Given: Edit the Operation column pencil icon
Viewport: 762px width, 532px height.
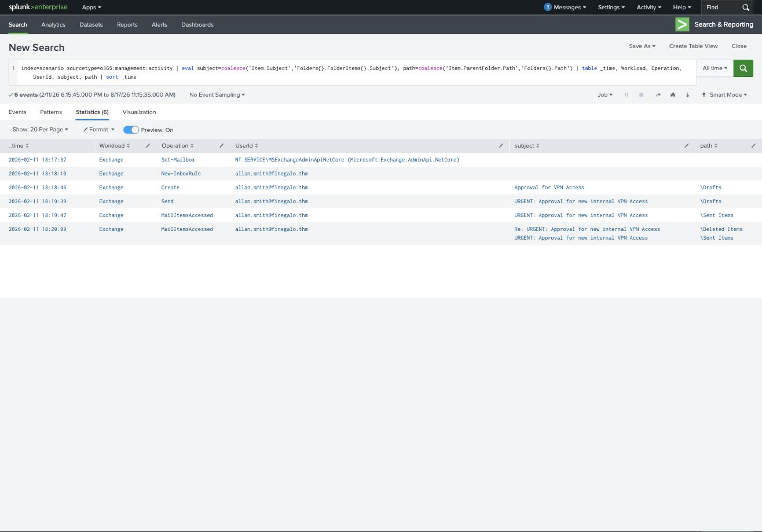Looking at the screenshot, I should [221, 146].
